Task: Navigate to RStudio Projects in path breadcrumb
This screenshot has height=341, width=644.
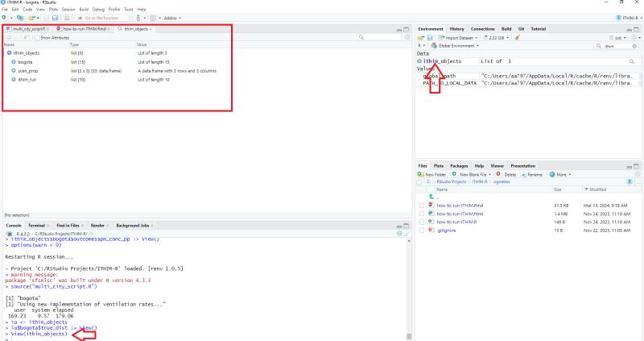Action: [x=451, y=181]
